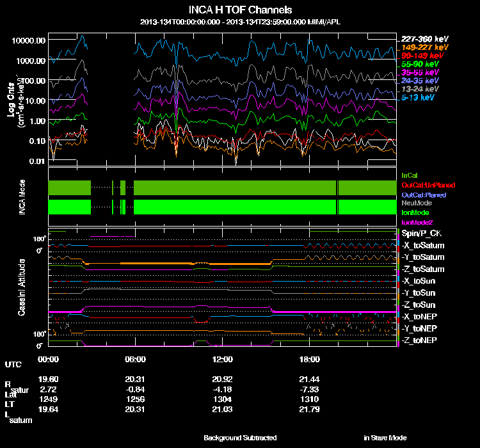Click the '0.01' y-axis tick label

point(37,161)
